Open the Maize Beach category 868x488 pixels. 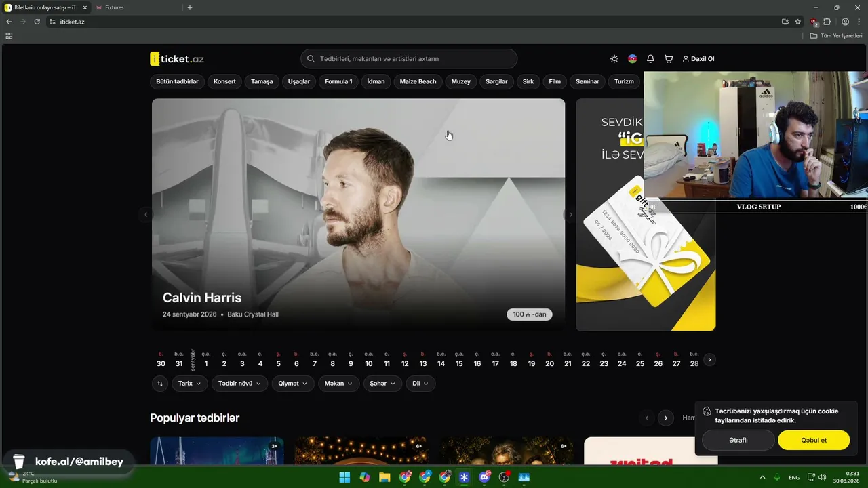coord(418,81)
